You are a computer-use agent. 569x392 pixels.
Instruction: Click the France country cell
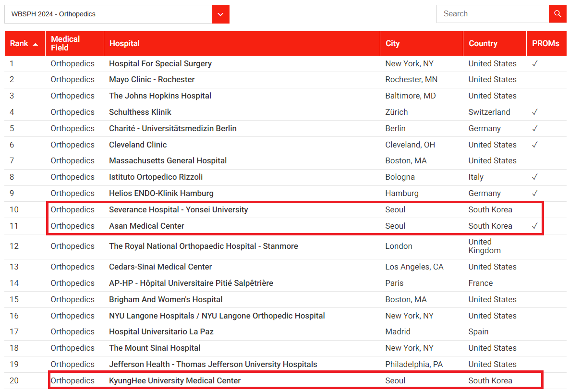coord(481,283)
